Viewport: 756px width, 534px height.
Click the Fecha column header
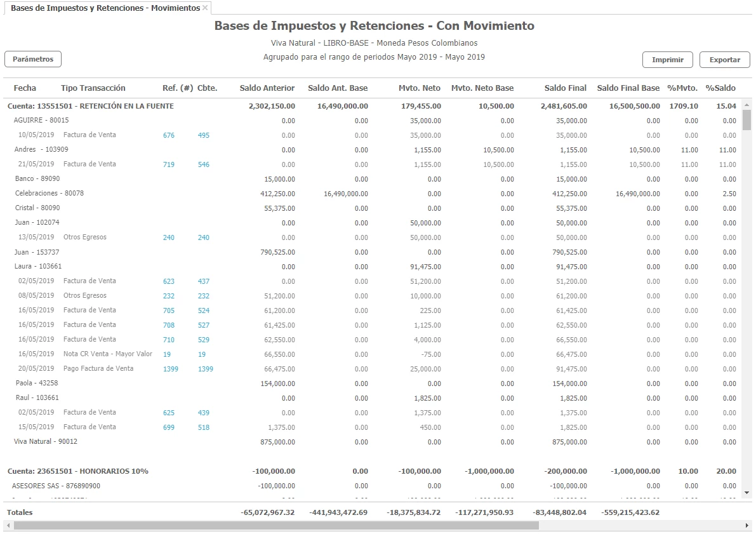pos(25,88)
